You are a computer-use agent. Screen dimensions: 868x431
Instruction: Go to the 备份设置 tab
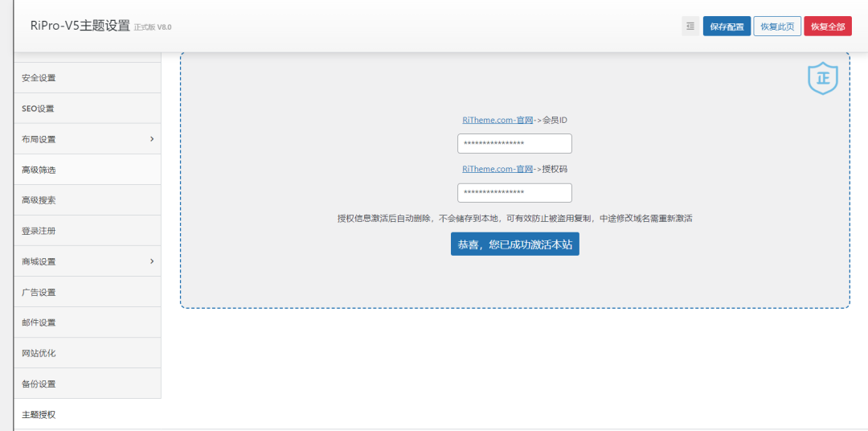(x=39, y=384)
